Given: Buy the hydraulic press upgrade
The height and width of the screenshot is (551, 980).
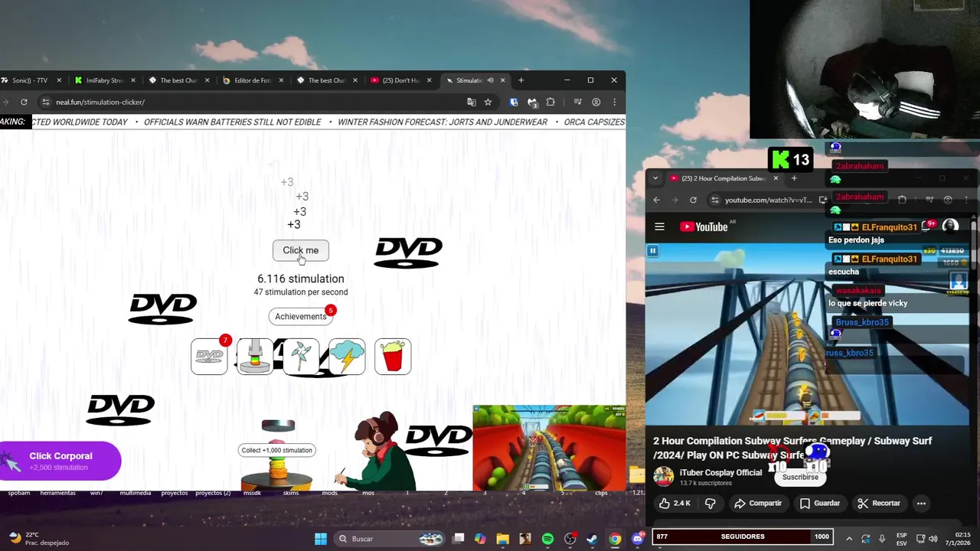Looking at the screenshot, I should click(x=255, y=357).
